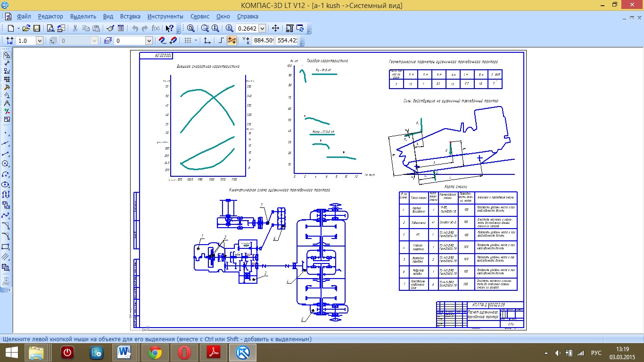
Task: Select the Ellipse tool in the left toolbar
Action: click(x=7, y=184)
